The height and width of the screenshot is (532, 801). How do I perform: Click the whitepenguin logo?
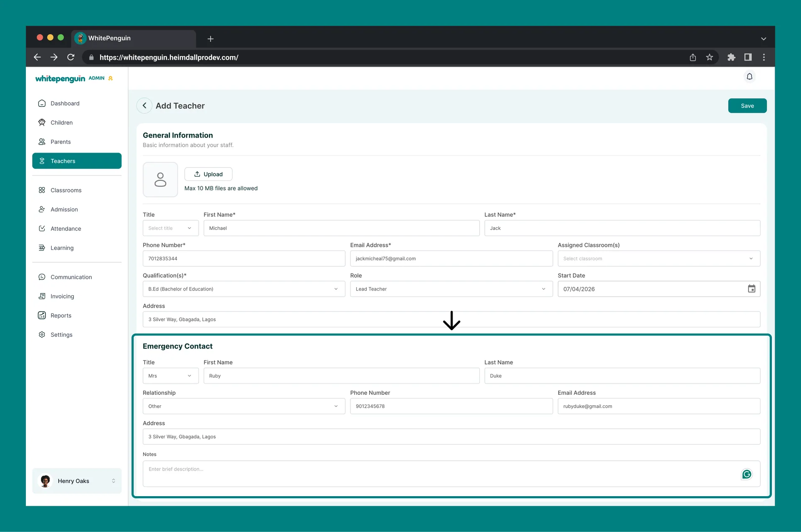(60, 79)
